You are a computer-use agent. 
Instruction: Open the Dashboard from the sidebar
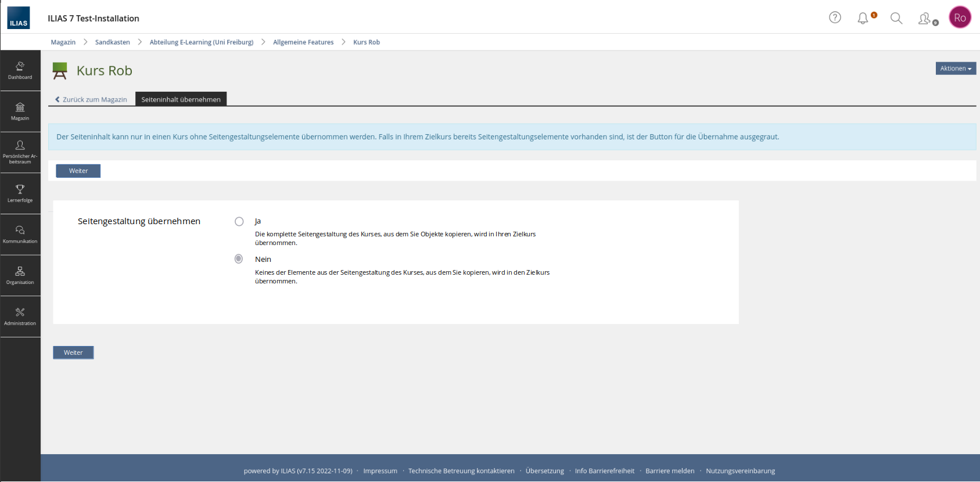tap(20, 70)
